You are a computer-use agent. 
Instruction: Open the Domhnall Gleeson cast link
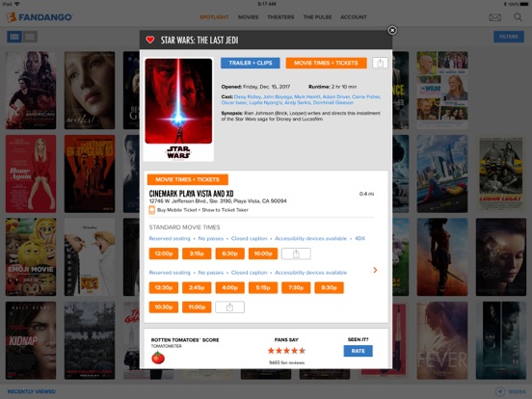(x=333, y=102)
